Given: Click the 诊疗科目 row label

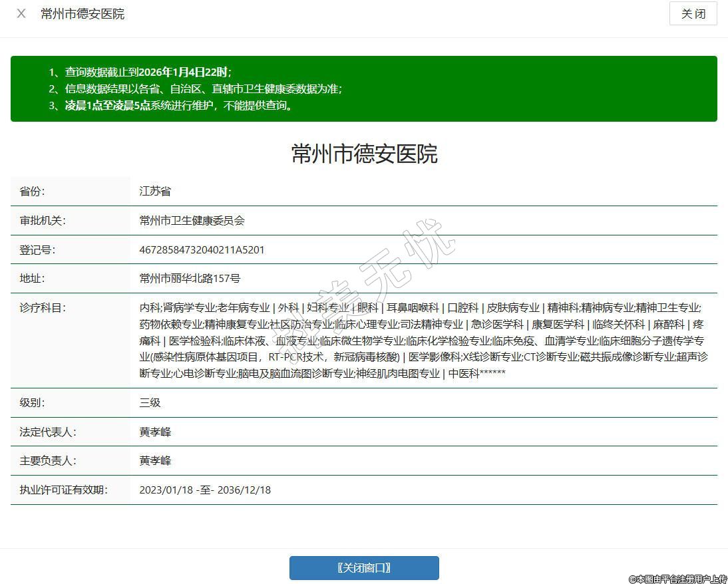Looking at the screenshot, I should [43, 308].
